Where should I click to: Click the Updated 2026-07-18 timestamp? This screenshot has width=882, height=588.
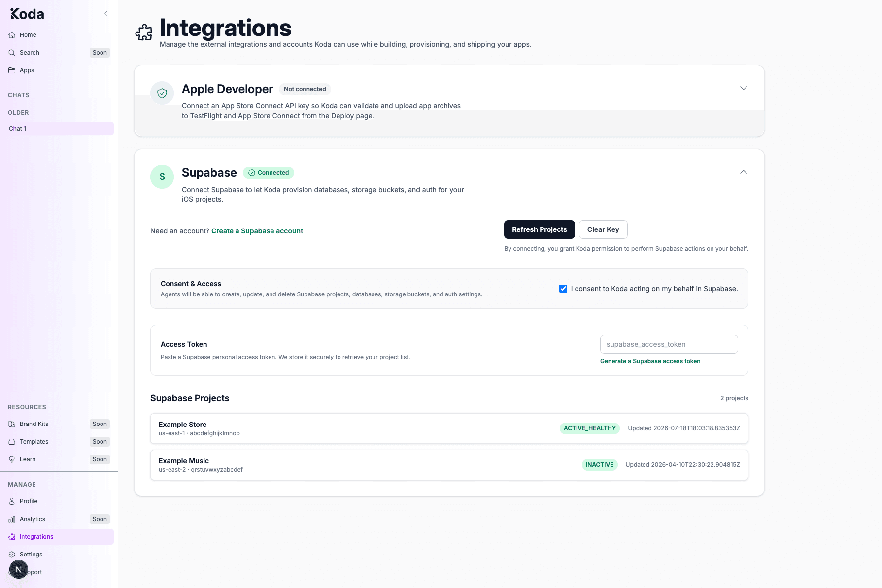684,428
